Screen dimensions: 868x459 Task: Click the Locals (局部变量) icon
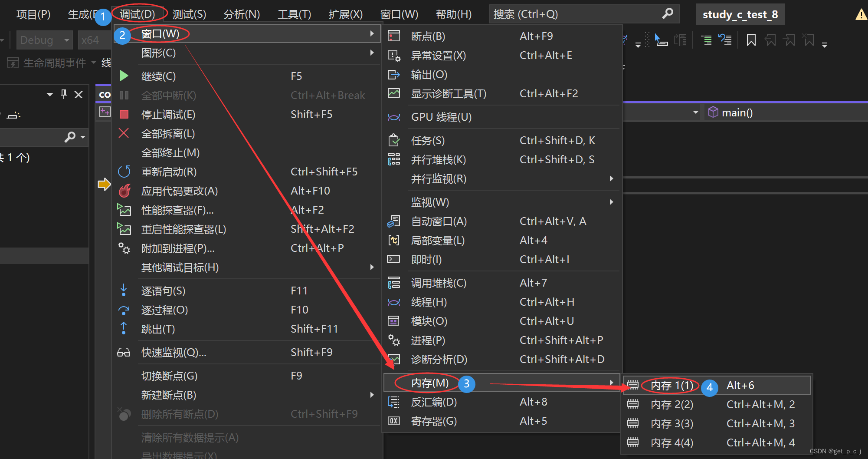394,240
